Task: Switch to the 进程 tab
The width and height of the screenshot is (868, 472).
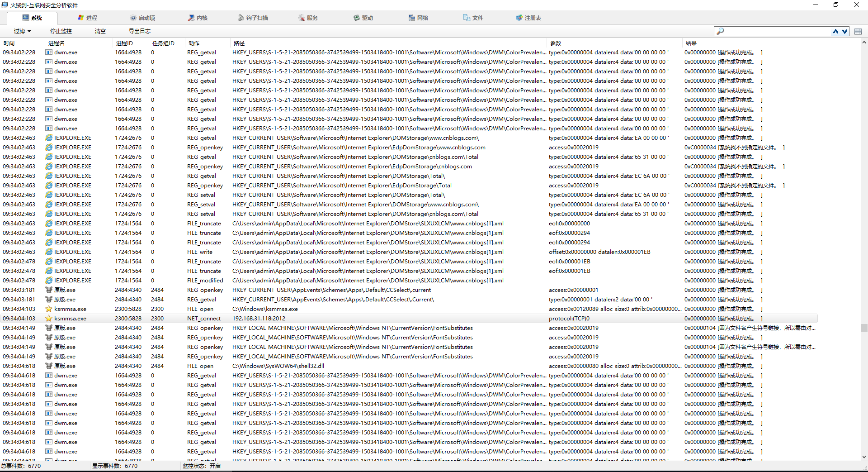Action: 87,18
